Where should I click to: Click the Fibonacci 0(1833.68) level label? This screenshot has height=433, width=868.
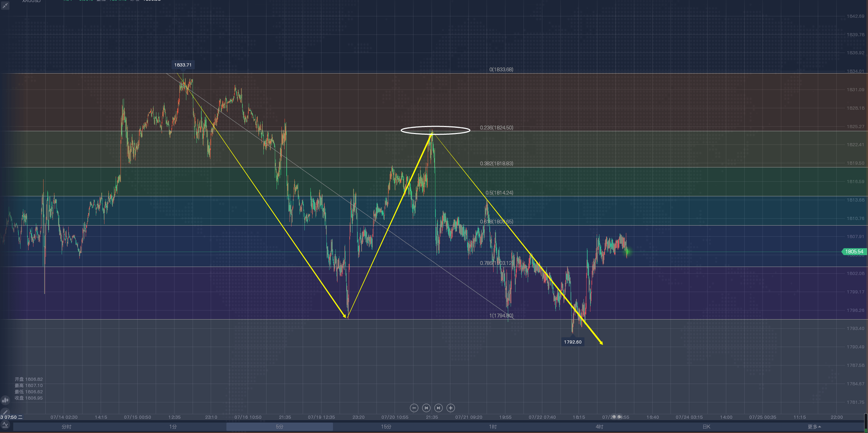tap(501, 70)
